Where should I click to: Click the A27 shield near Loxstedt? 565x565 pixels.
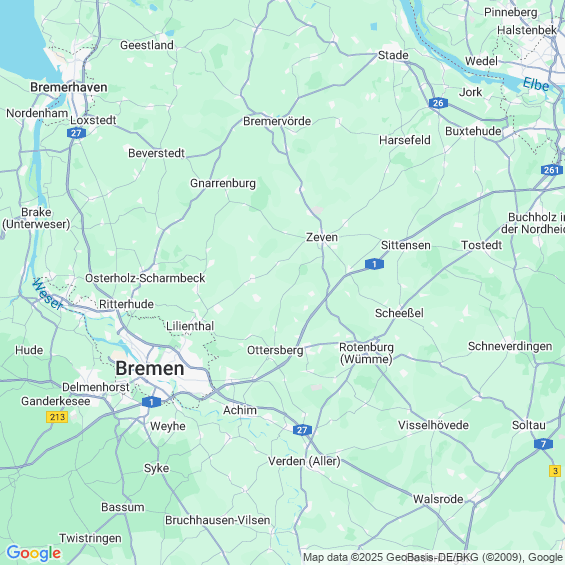[76, 133]
